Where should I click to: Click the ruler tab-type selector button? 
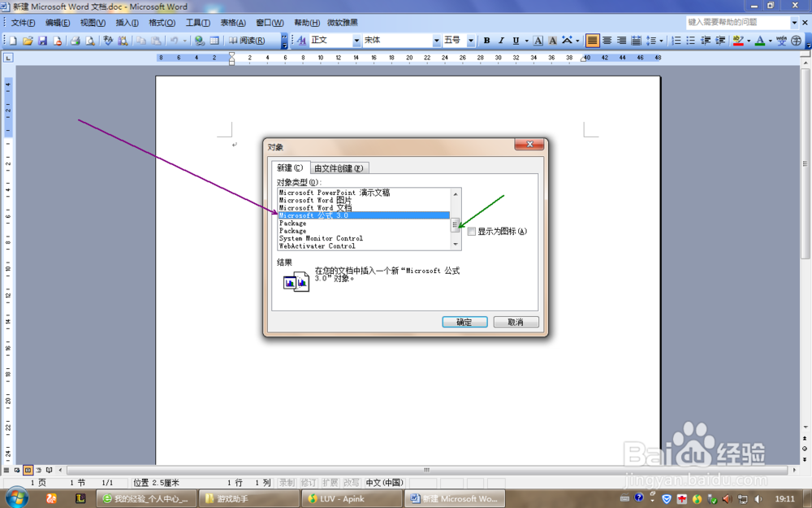tap(8, 58)
